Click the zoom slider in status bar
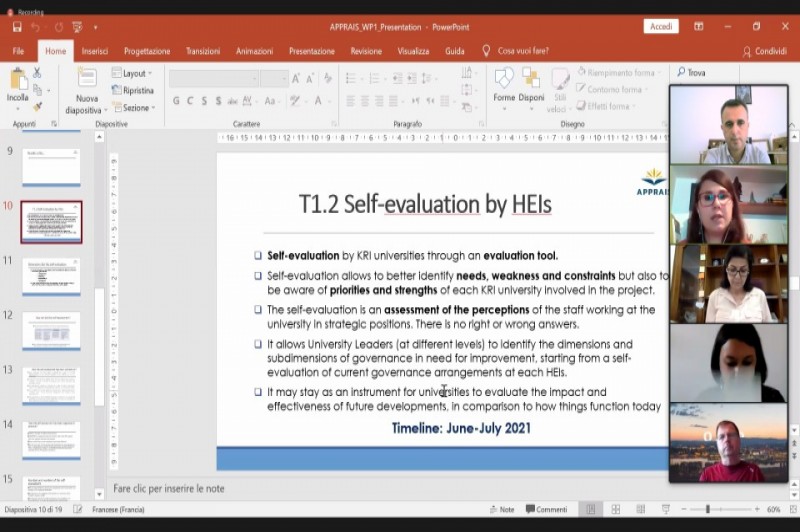 coord(708,509)
